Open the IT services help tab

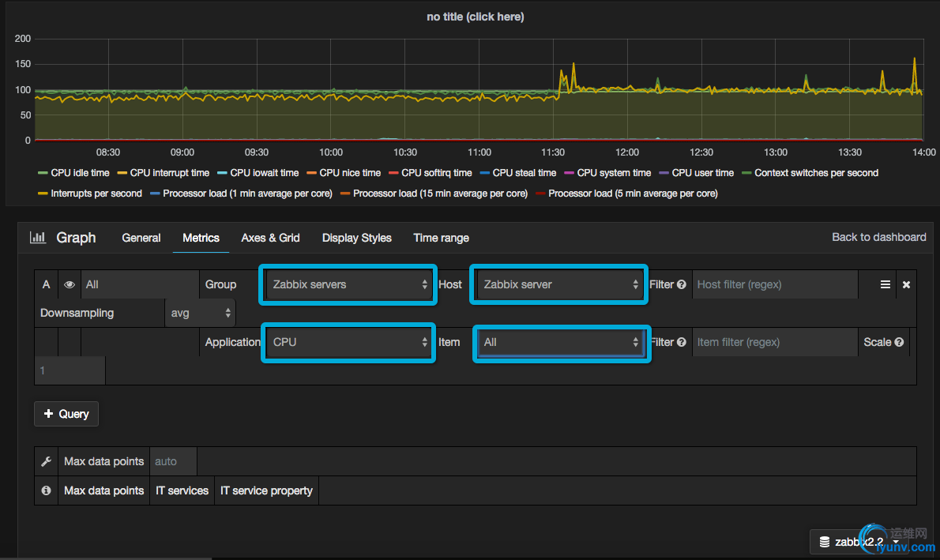[182, 490]
